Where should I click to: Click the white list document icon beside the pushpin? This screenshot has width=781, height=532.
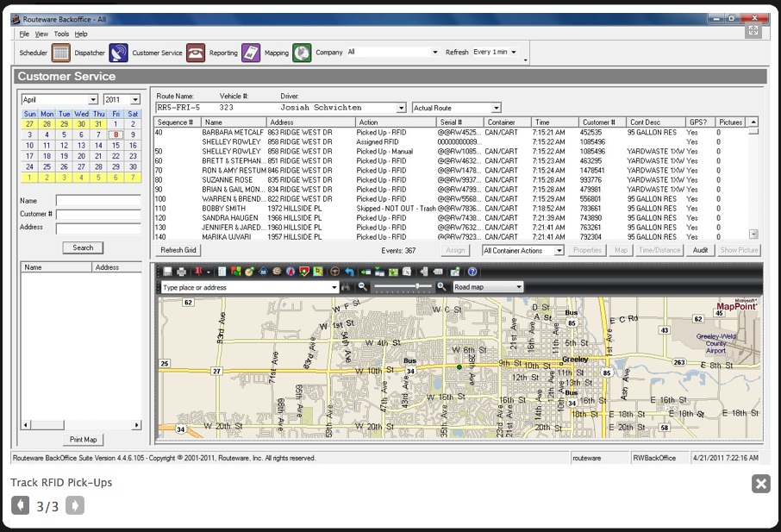[x=222, y=272]
